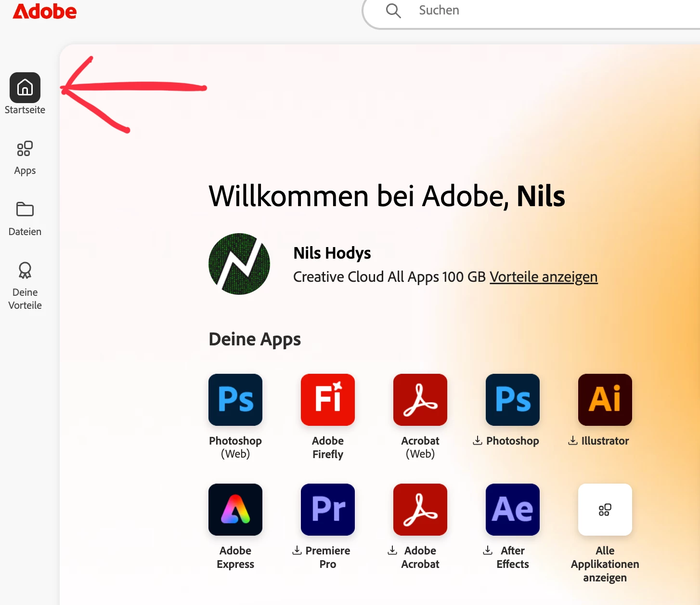Open Alle Applikationen anzeigen tile
This screenshot has width=700, height=605.
(x=605, y=510)
